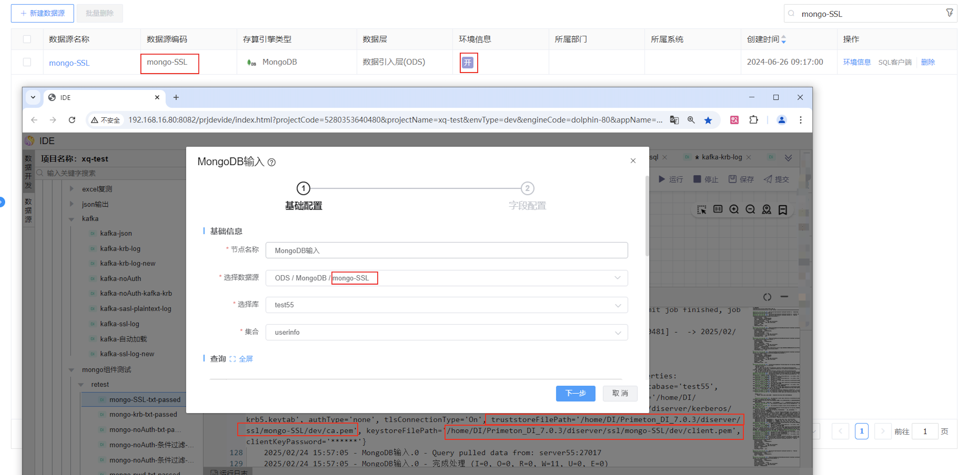
Task: Collapse the kafka tree folder
Action: click(x=71, y=219)
